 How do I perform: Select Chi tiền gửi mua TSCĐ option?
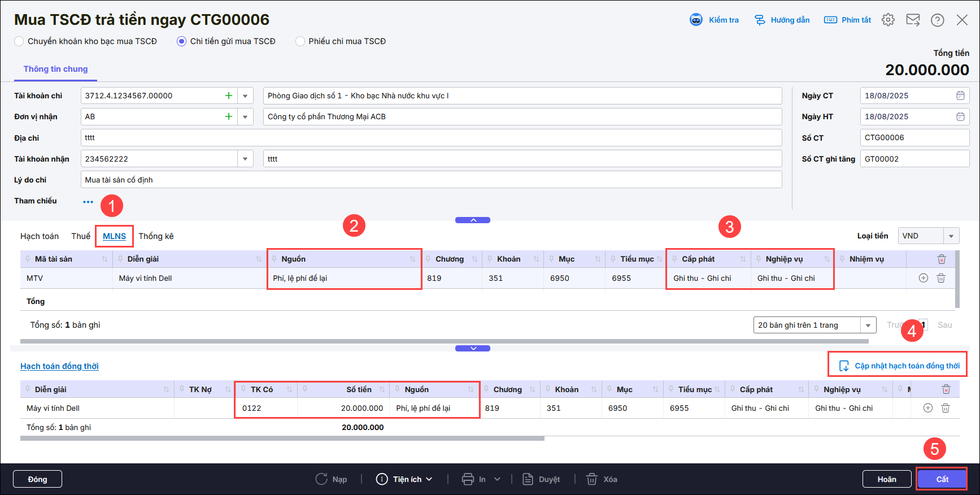pyautogui.click(x=181, y=41)
